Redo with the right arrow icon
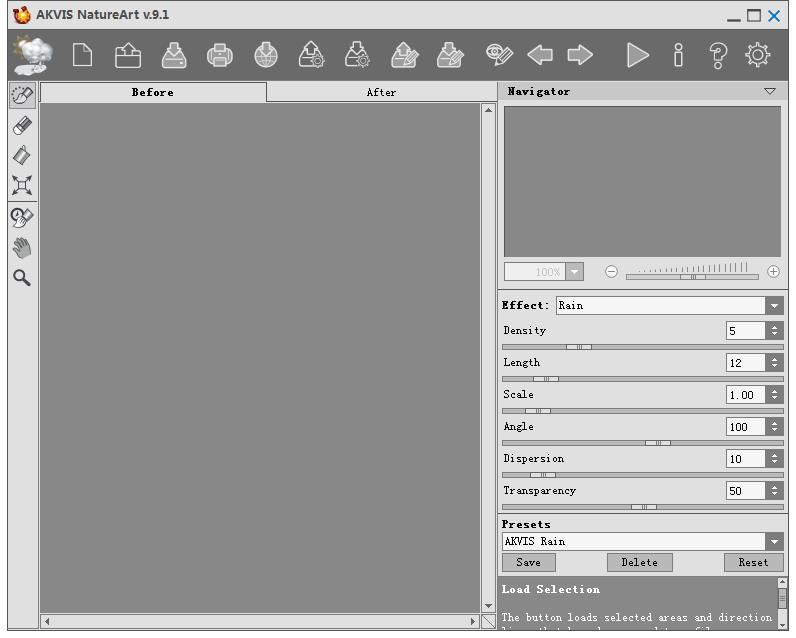 coord(580,54)
